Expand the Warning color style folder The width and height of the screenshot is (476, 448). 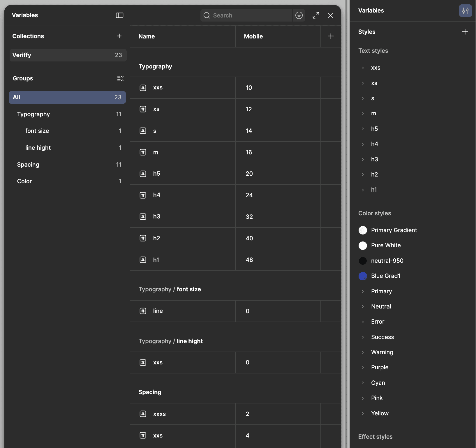[363, 352]
